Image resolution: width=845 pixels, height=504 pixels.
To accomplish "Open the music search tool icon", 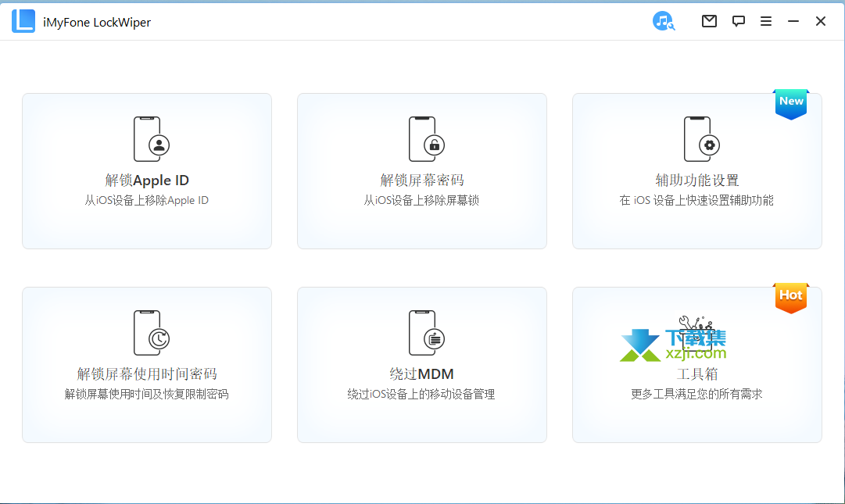I will coord(664,21).
